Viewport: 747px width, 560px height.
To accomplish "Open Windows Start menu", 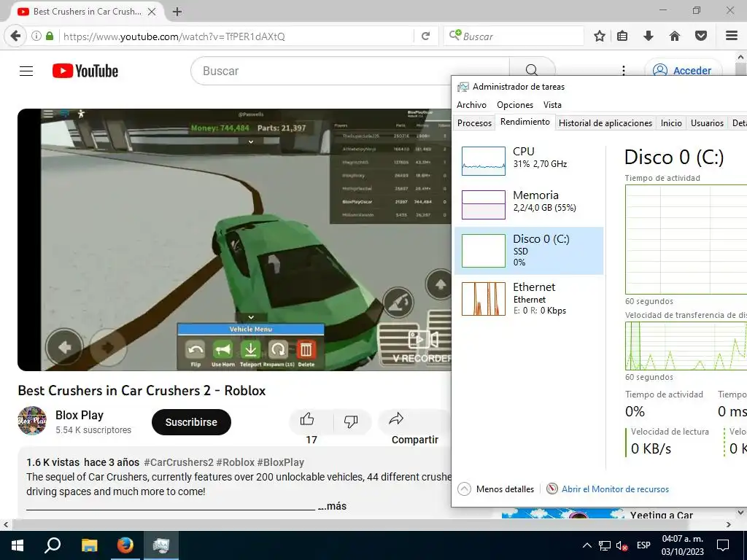I will tap(18, 545).
